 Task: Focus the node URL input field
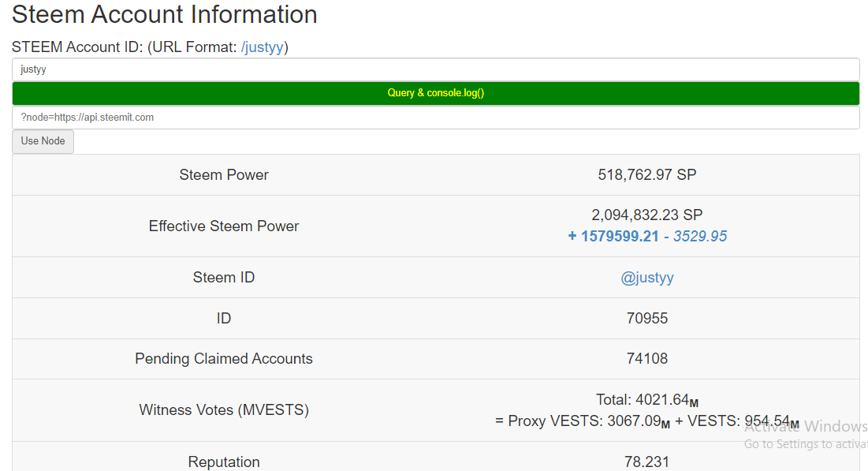click(x=436, y=118)
